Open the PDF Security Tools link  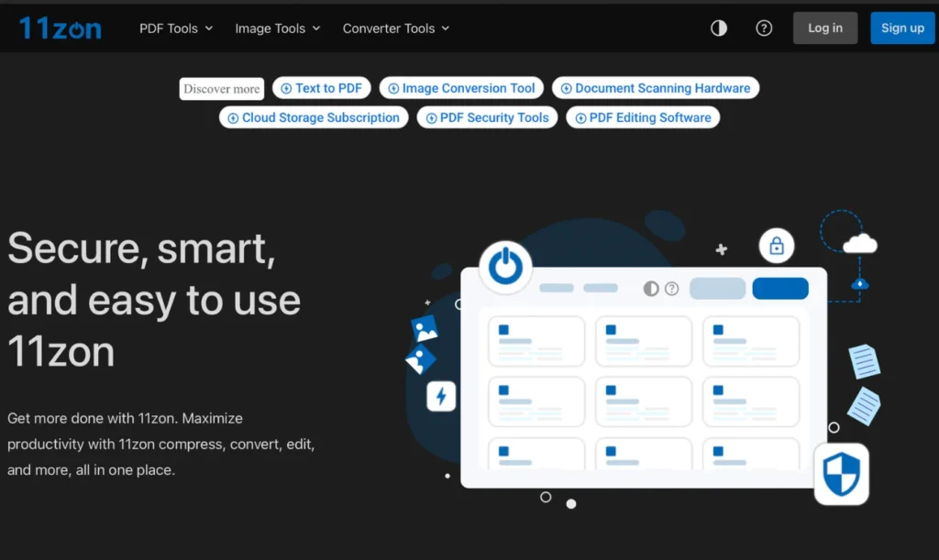(487, 118)
